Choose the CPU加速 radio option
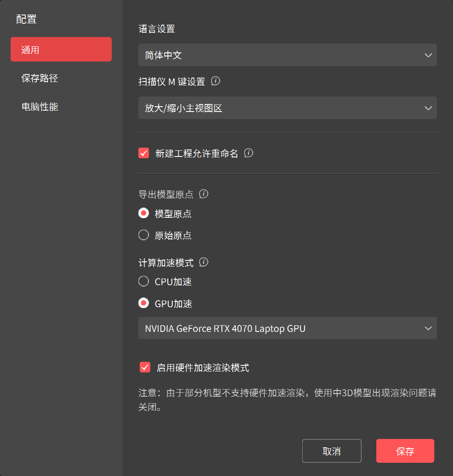The height and width of the screenshot is (476, 453). click(144, 281)
